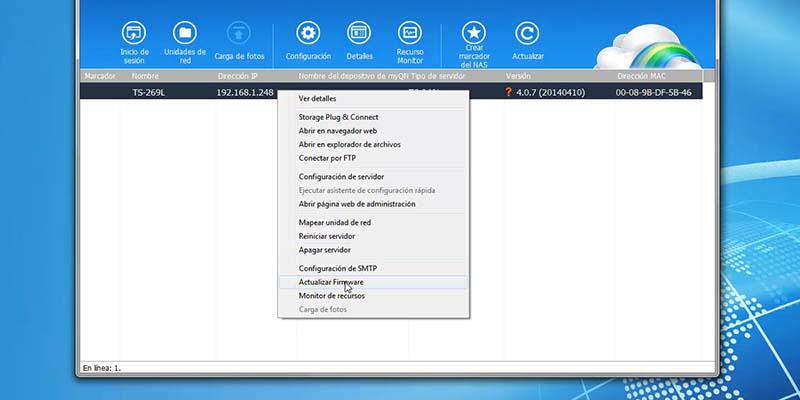
Task: Click the Carga de fotos toolbar icon
Action: click(239, 33)
